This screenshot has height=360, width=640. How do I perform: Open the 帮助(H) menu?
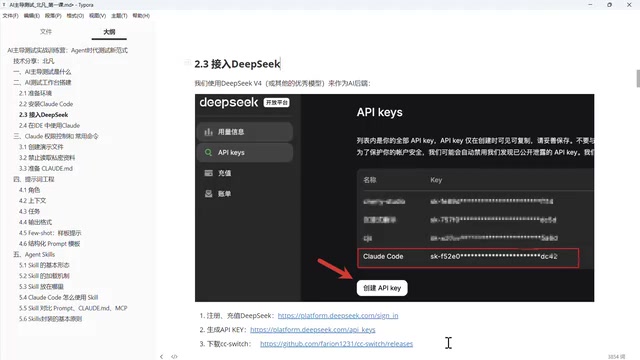click(x=141, y=16)
